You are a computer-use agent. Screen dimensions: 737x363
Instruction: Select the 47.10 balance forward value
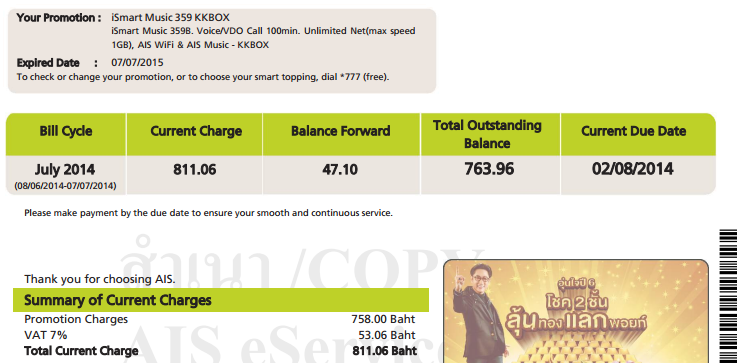340,169
